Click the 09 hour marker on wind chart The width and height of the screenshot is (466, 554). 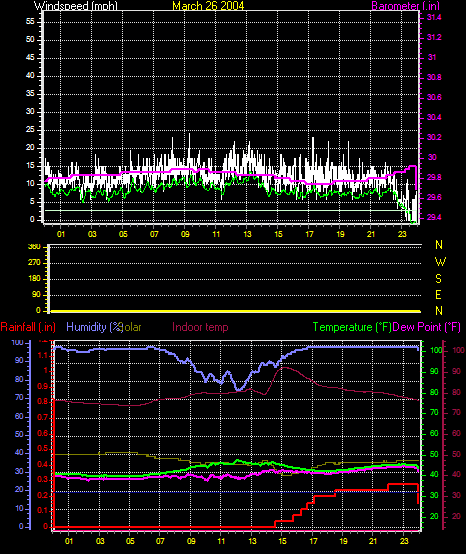pos(185,234)
